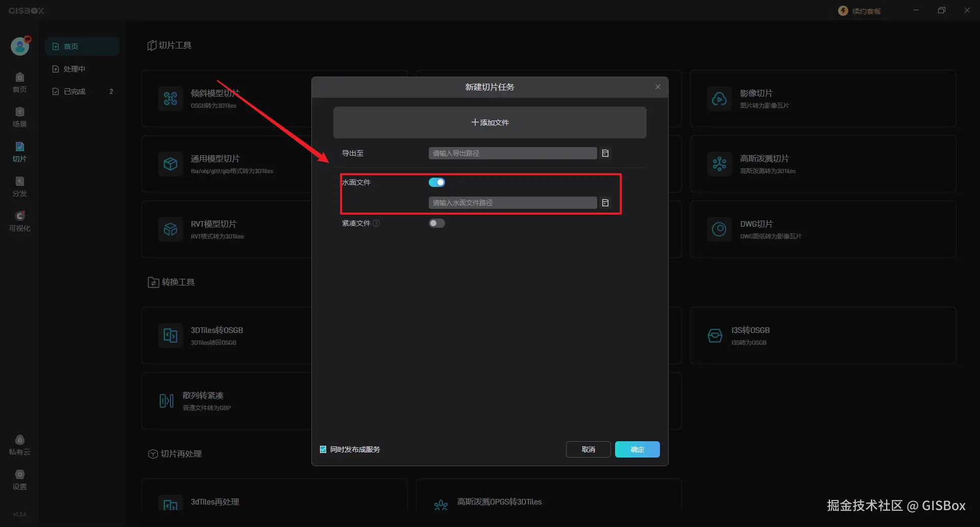This screenshot has width=980, height=527.
Task: Select the 已完成 menu item
Action: [x=82, y=91]
